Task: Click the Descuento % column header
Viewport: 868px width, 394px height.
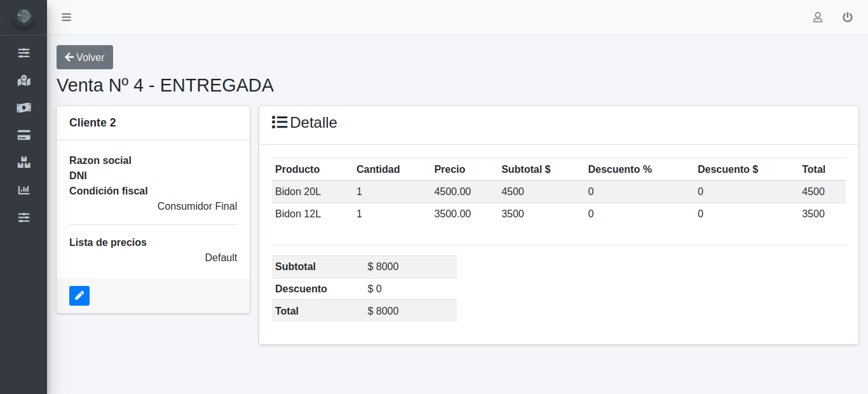Action: click(620, 170)
